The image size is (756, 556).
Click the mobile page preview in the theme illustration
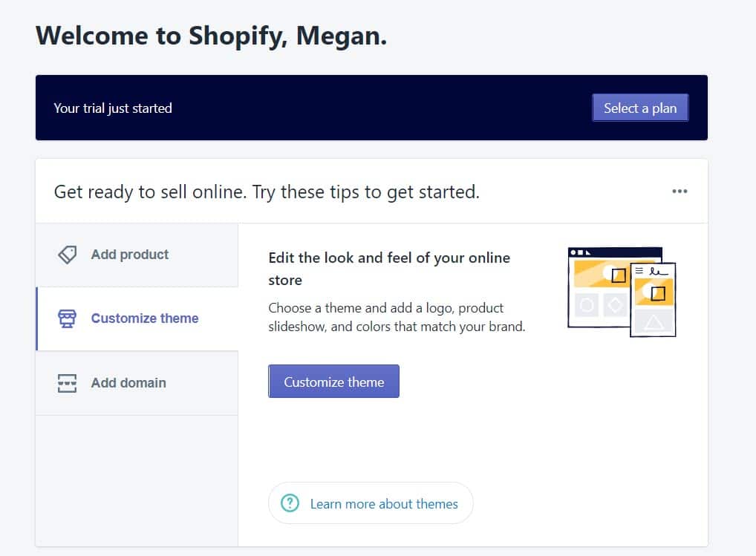point(653,299)
